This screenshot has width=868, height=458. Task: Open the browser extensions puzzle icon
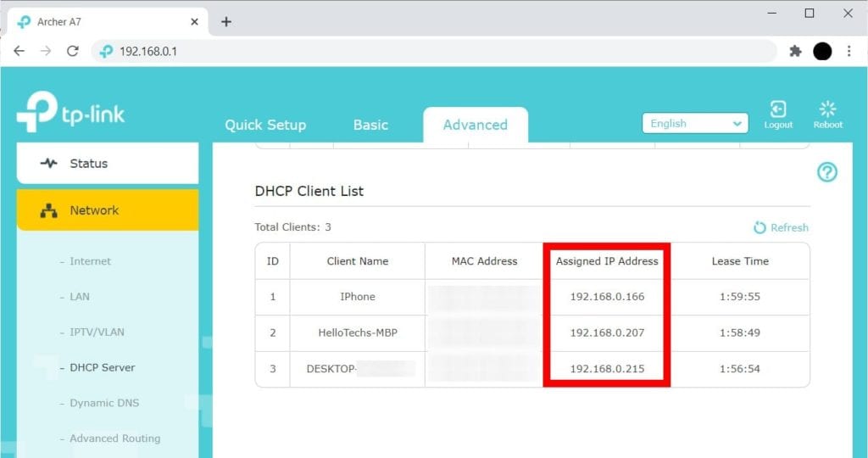click(x=795, y=52)
